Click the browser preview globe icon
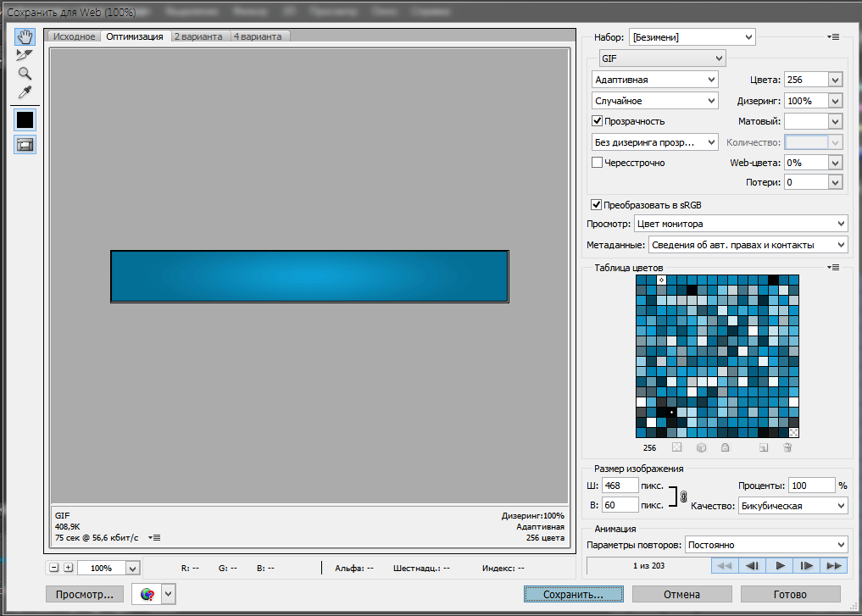The width and height of the screenshot is (862, 616). 147,594
